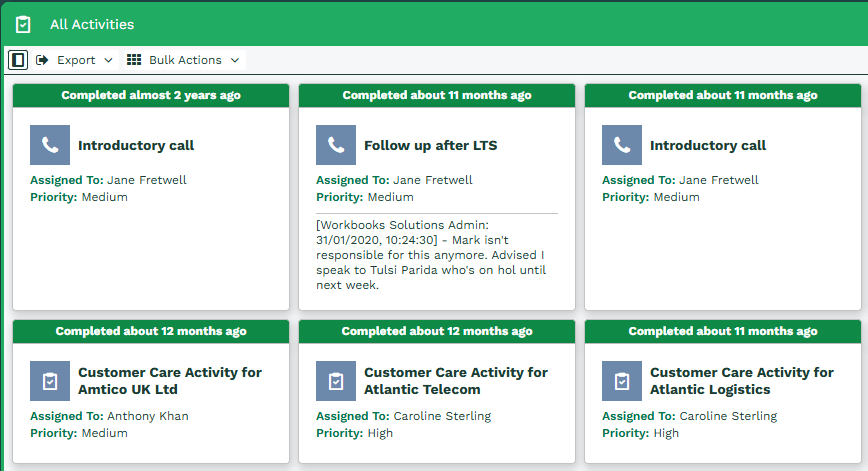
Task: Open Follow up after LTS activity title
Action: coord(431,146)
